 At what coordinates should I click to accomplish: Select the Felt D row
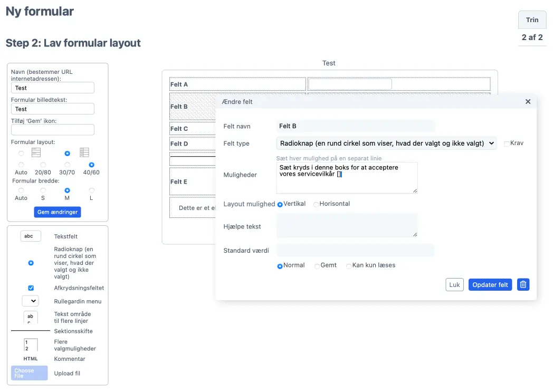[x=193, y=144]
